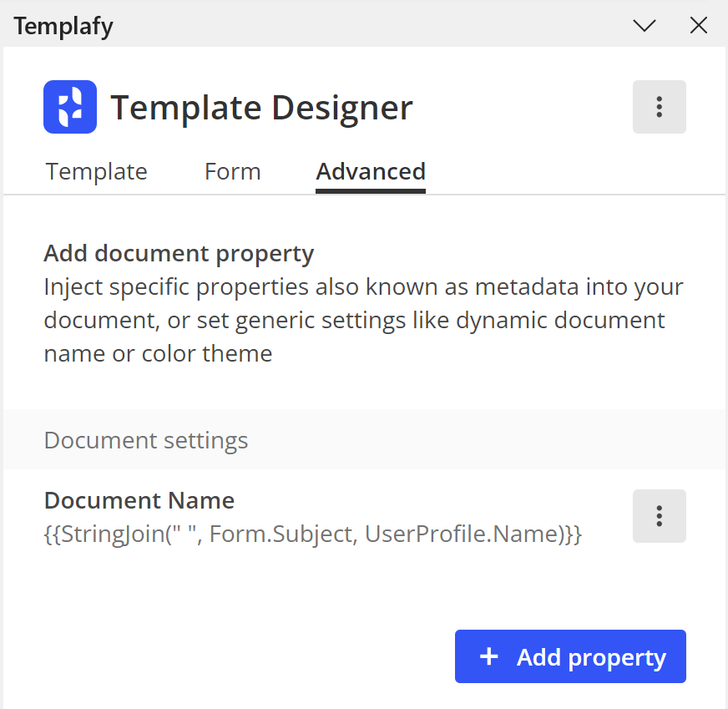728x709 pixels.
Task: Collapse the Templafy task pane chevron
Action: [645, 26]
